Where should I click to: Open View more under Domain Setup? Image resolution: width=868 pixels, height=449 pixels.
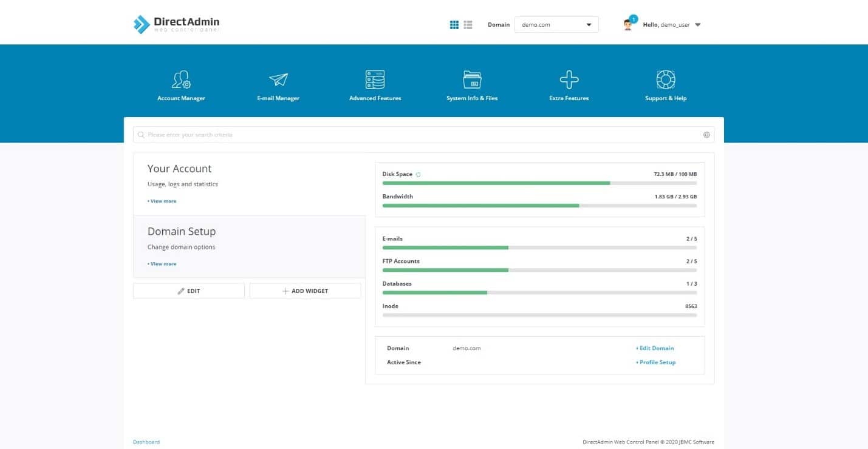click(x=162, y=264)
